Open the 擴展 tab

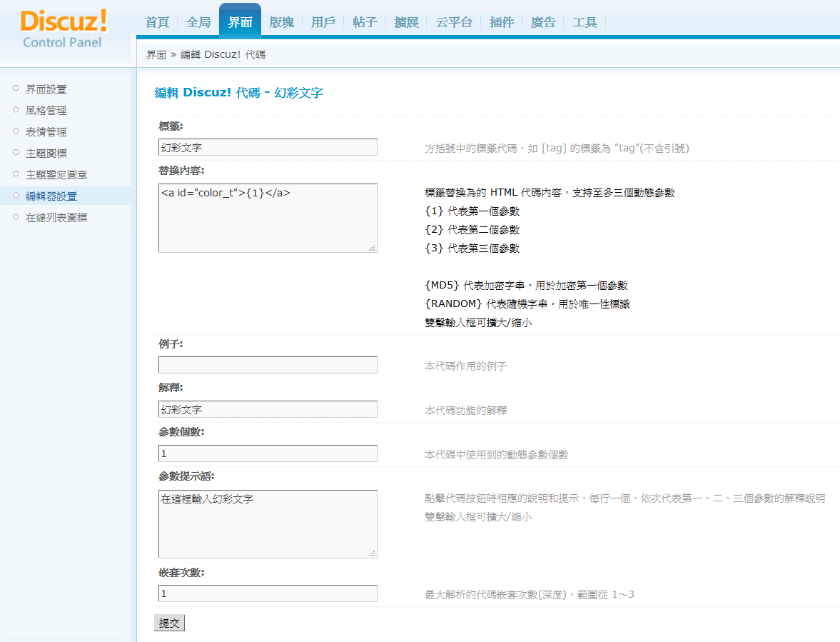(x=406, y=22)
